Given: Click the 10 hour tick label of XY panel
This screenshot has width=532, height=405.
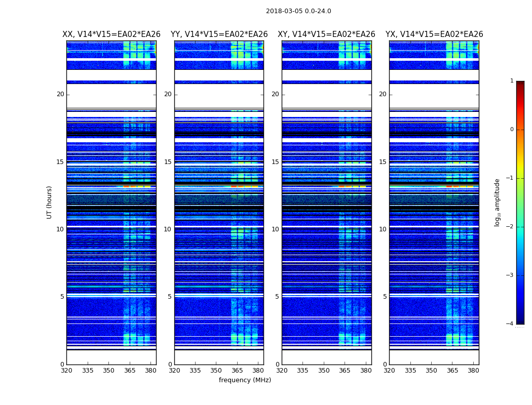Looking at the screenshot, I should tap(275, 229).
